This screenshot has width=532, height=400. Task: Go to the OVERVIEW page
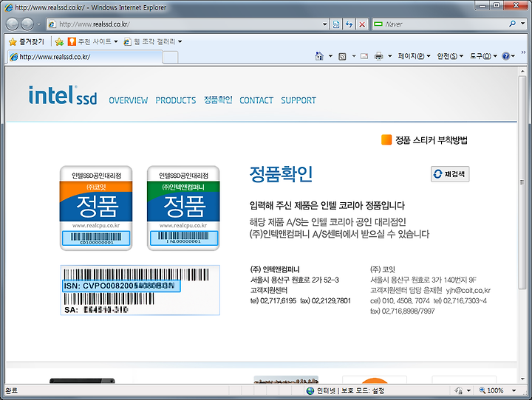pyautogui.click(x=129, y=100)
